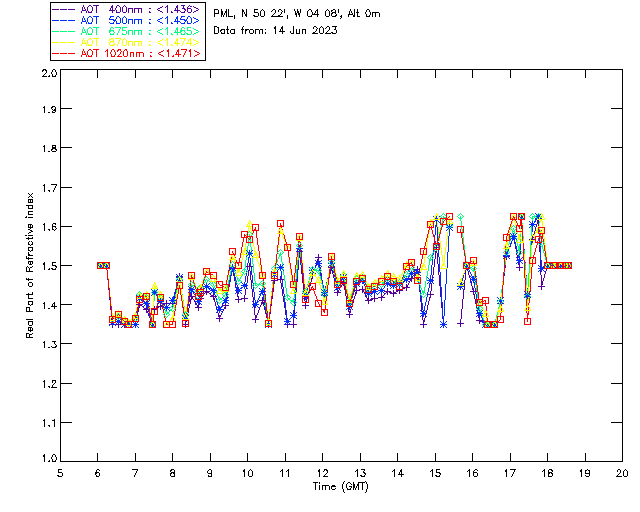Click the 1.0 y-axis tick label
The image size is (640, 512).
click(49, 459)
